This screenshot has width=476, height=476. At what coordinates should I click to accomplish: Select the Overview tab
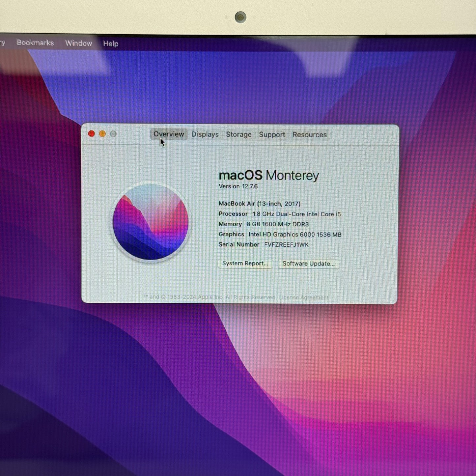pyautogui.click(x=169, y=134)
